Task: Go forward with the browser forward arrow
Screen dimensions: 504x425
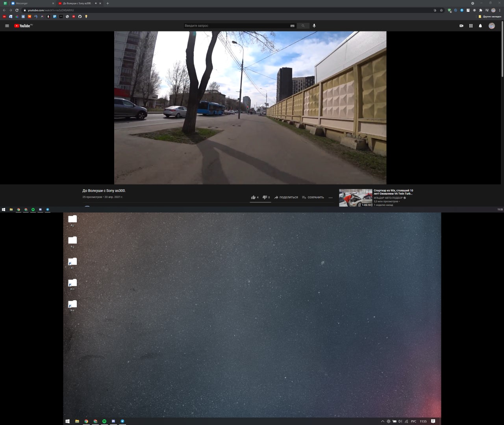Action: [11, 10]
